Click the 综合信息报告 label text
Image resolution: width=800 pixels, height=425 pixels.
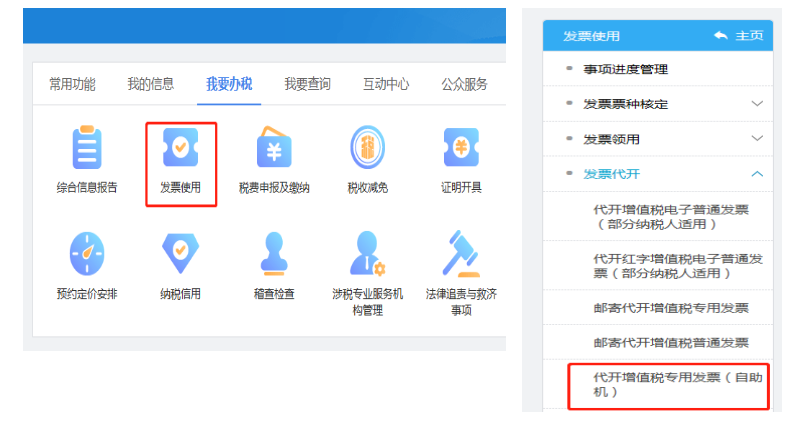click(x=87, y=188)
